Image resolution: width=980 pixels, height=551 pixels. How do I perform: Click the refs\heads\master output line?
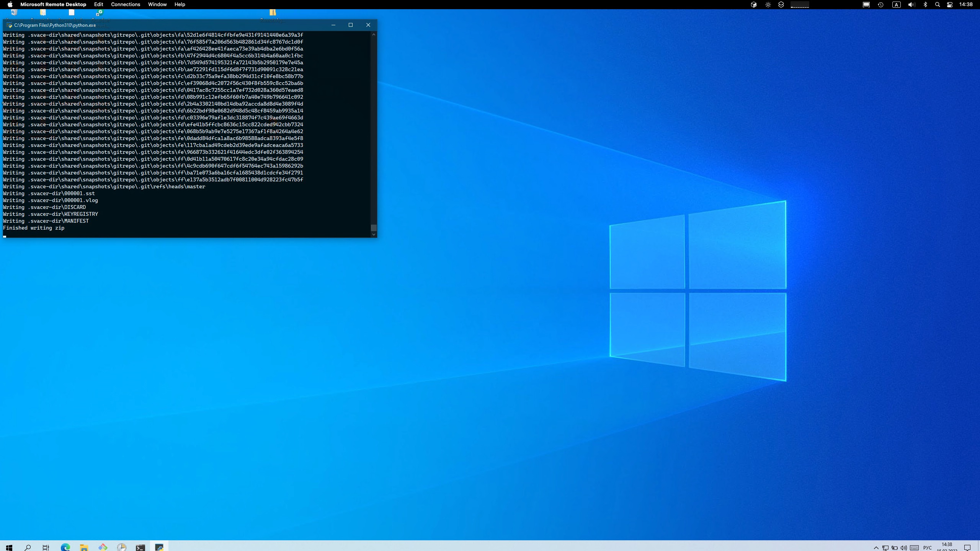click(104, 187)
